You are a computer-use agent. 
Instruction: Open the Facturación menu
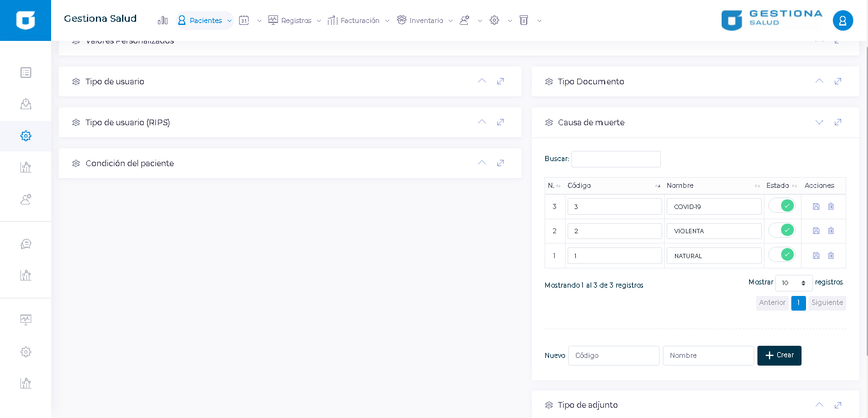coord(359,20)
